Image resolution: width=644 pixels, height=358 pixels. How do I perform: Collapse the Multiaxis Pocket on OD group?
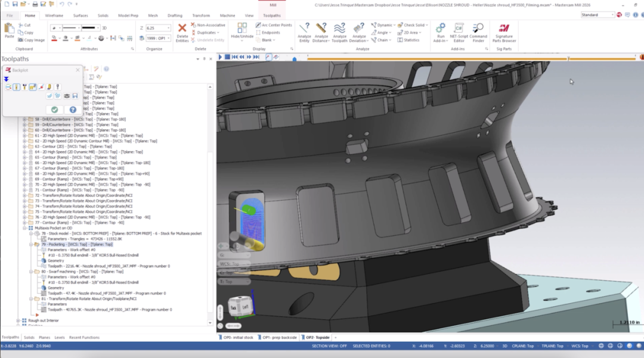click(x=24, y=228)
